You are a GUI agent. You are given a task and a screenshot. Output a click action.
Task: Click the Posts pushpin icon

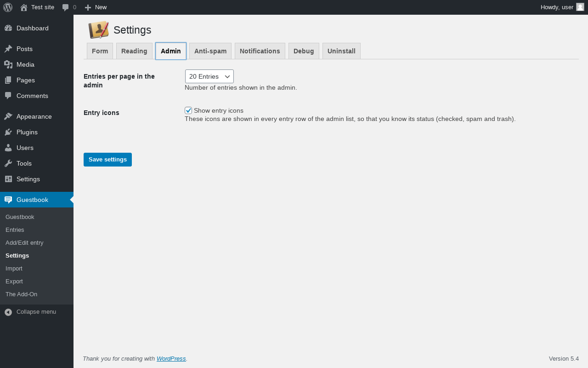coord(8,49)
